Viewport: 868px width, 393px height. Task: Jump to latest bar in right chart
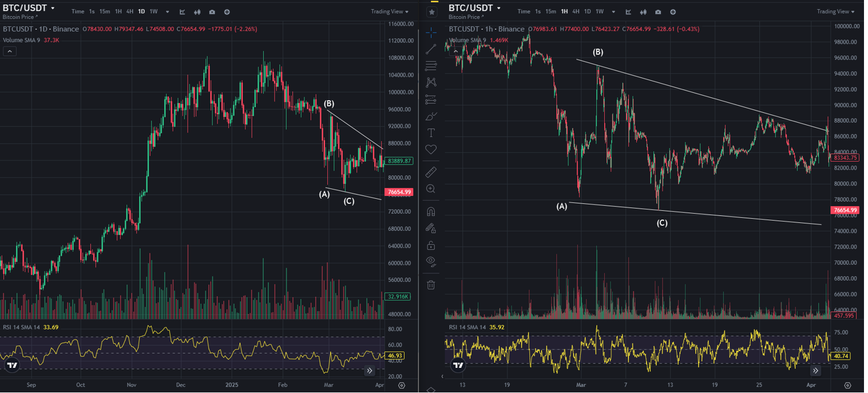[x=815, y=371]
